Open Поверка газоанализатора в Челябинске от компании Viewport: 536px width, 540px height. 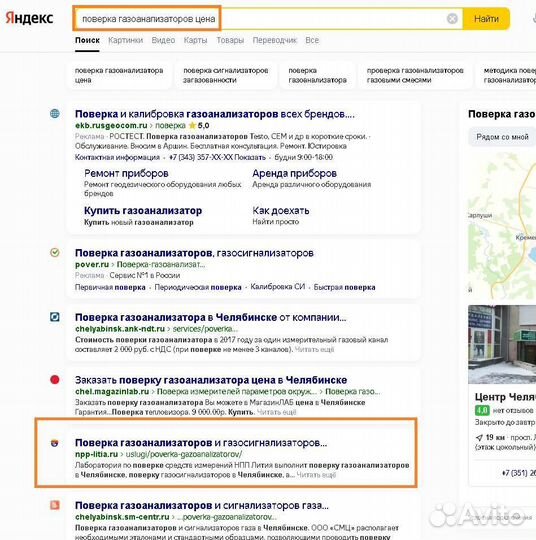pos(210,317)
